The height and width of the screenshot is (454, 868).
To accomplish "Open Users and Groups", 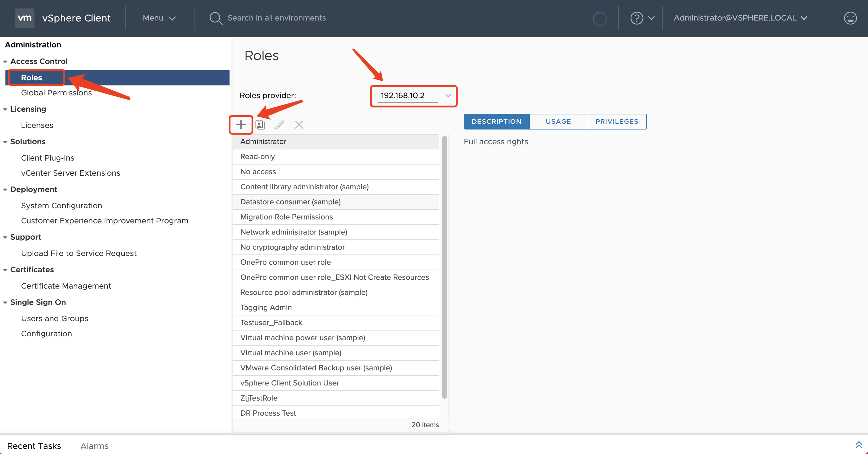I will click(x=55, y=318).
